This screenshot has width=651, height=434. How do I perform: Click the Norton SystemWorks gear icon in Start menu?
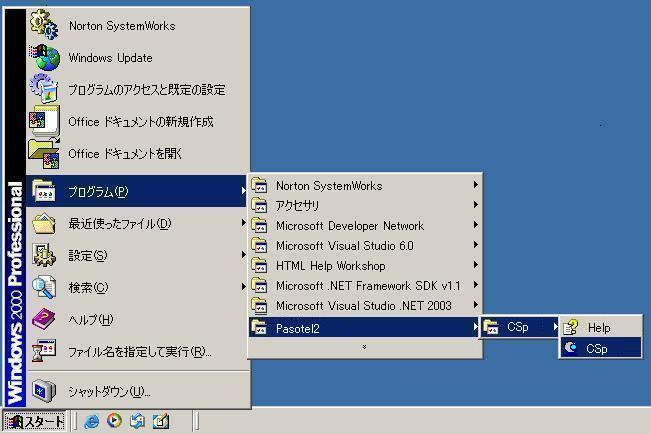[44, 25]
